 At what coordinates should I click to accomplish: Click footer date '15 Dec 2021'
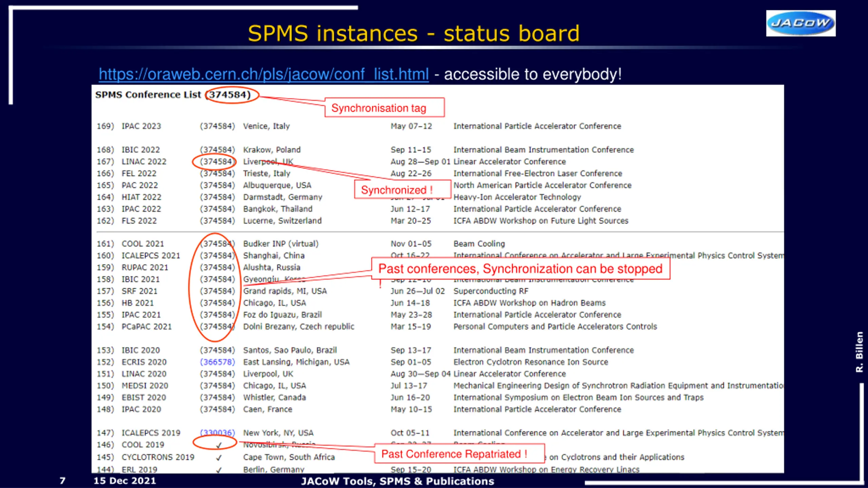point(125,481)
